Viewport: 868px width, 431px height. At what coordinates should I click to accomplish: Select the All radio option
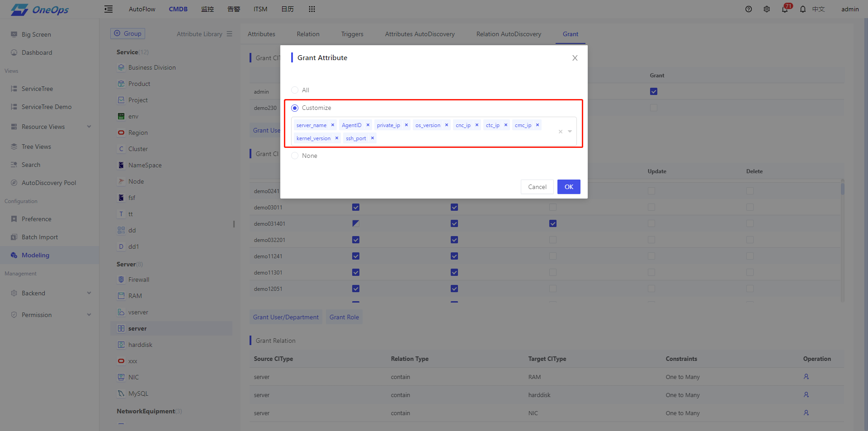click(295, 90)
